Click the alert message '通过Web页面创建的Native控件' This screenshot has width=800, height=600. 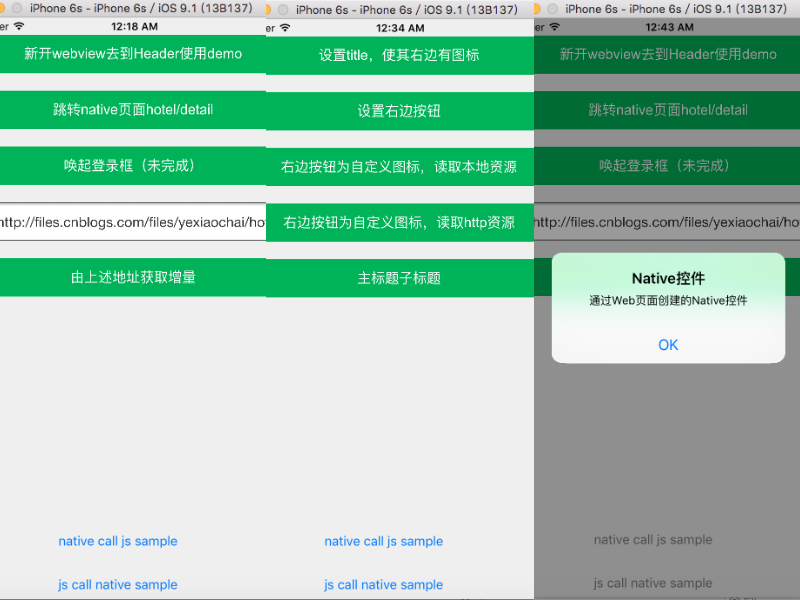coord(668,301)
